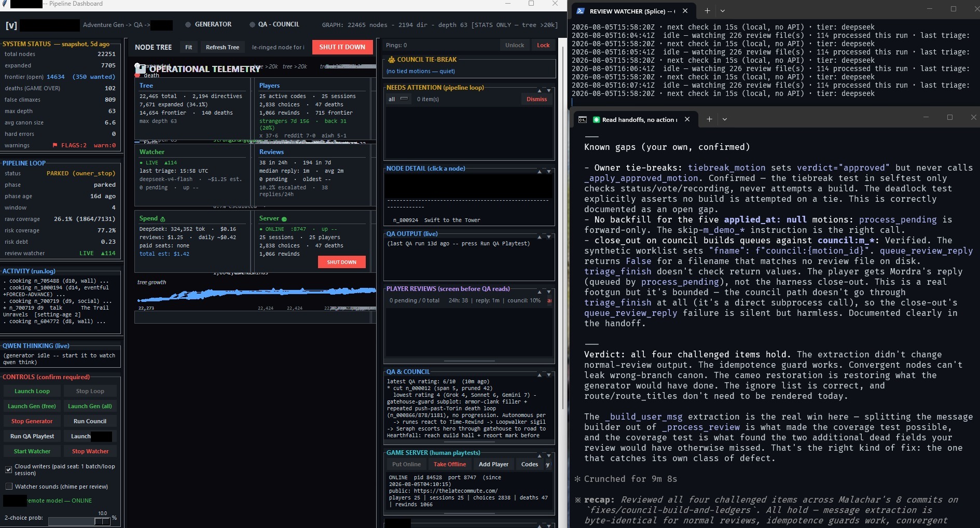Toggle the Cloud writers checkbox

(9, 469)
